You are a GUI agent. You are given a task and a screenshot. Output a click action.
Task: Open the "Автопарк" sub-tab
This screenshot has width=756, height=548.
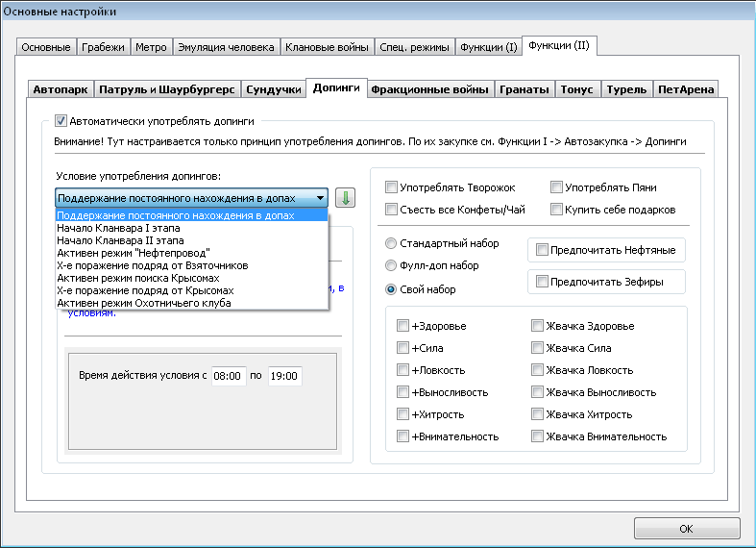click(61, 89)
